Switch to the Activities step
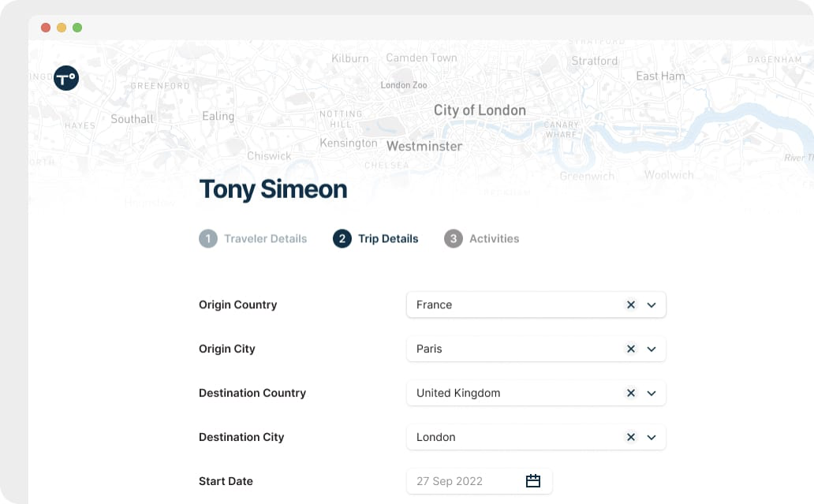Viewport: 814px width, 504px height. pos(494,238)
